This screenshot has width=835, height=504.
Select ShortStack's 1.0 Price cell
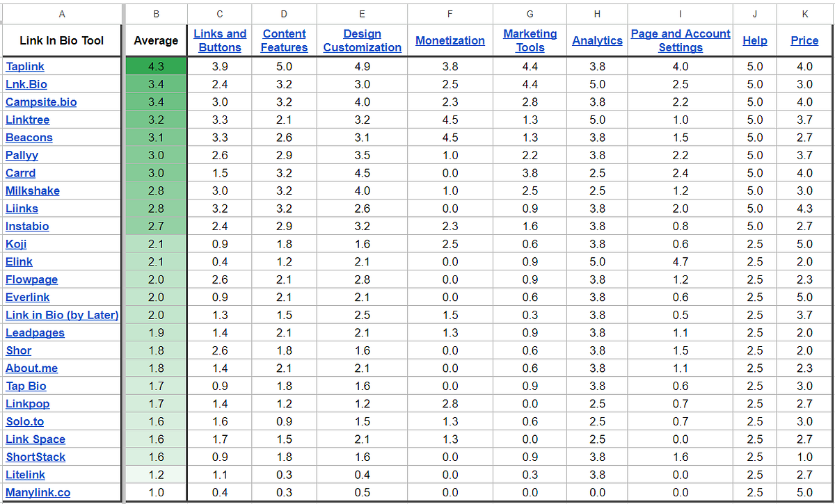click(x=804, y=457)
